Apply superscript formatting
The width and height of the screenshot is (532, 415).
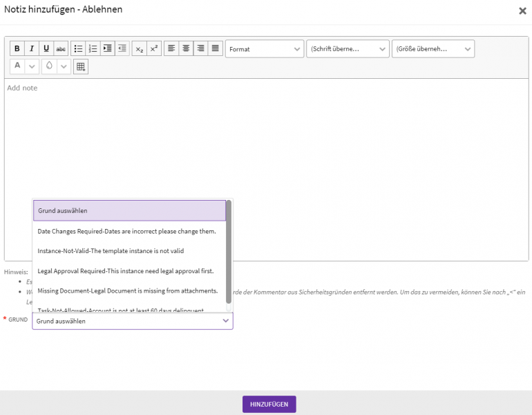(153, 48)
